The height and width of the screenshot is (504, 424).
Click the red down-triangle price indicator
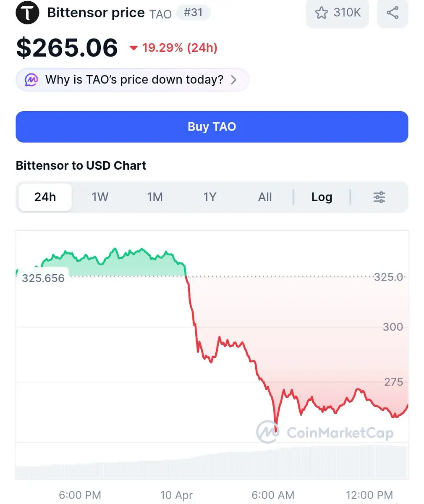133,48
